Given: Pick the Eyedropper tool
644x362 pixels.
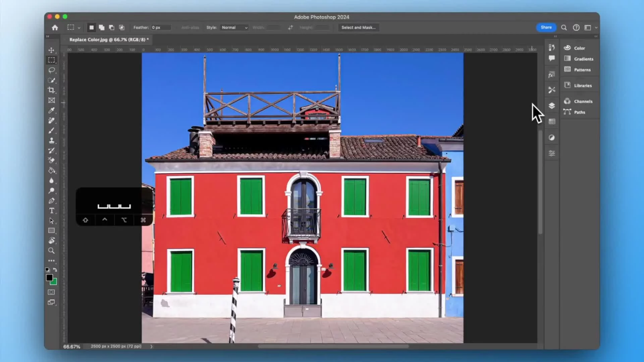Looking at the screenshot, I should pyautogui.click(x=51, y=110).
